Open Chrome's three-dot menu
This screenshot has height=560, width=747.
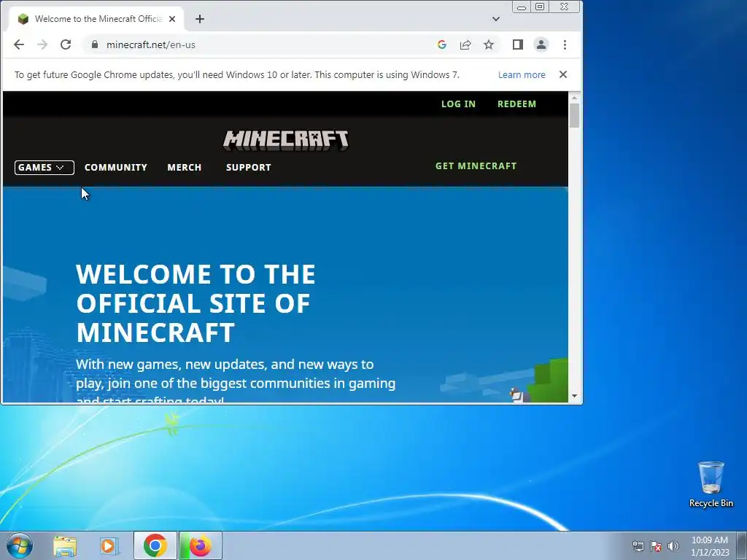coord(565,44)
